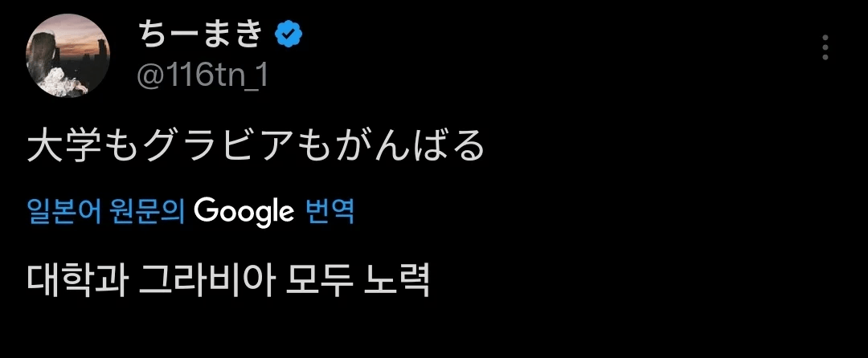Click the 일본어 원문의 translation link
The width and height of the screenshot is (868, 358).
pyautogui.click(x=105, y=211)
